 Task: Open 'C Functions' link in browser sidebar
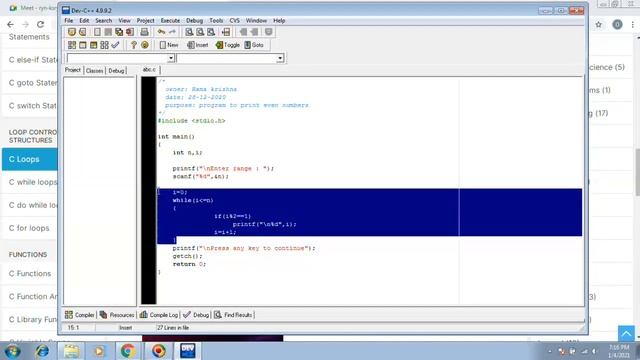click(30, 273)
